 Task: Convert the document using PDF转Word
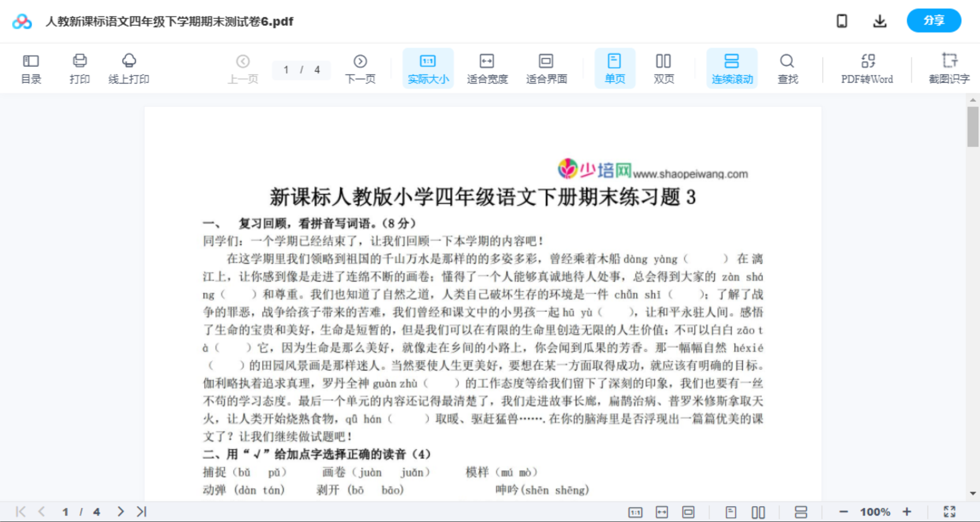pyautogui.click(x=866, y=68)
